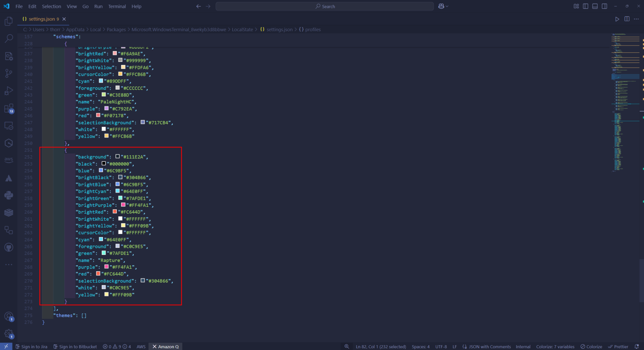Open the GitHub view in activity bar
Screen dimensions: 644x350
[9, 247]
